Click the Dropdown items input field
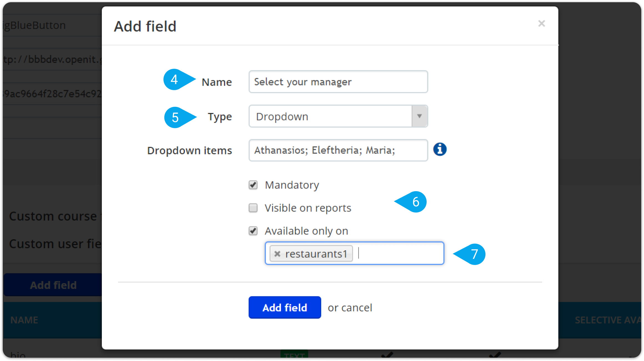644x361 pixels. pos(338,150)
